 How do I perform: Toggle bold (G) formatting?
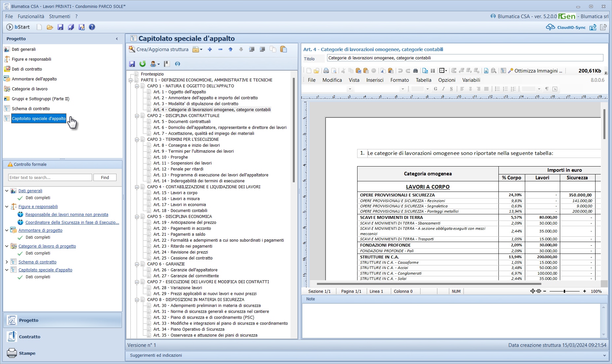tap(435, 89)
